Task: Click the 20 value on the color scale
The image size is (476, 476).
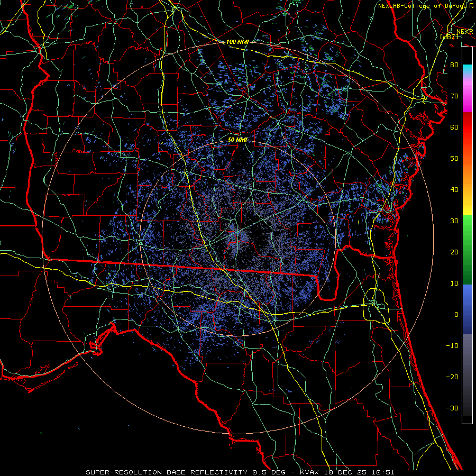Action: pyautogui.click(x=454, y=252)
